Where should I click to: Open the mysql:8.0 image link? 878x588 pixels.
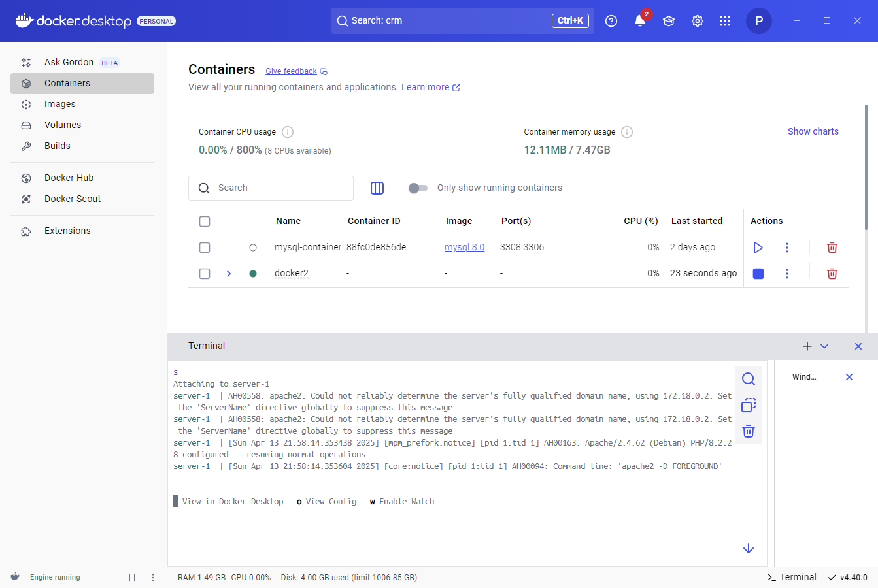(464, 247)
